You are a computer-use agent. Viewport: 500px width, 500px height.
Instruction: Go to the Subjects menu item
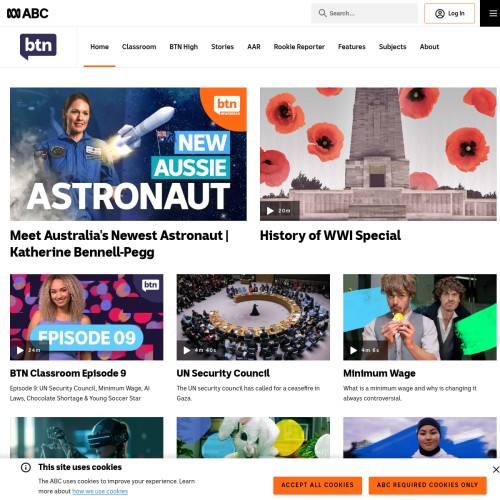pyautogui.click(x=392, y=47)
